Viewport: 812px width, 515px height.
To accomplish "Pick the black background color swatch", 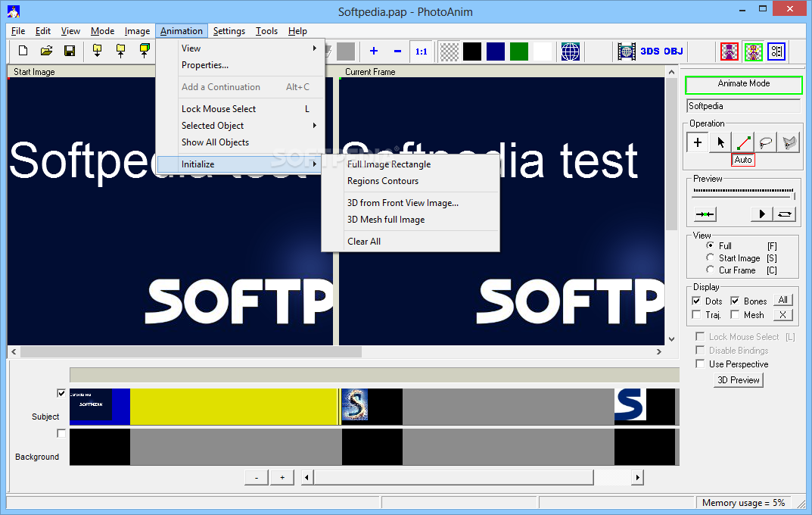I will click(472, 51).
